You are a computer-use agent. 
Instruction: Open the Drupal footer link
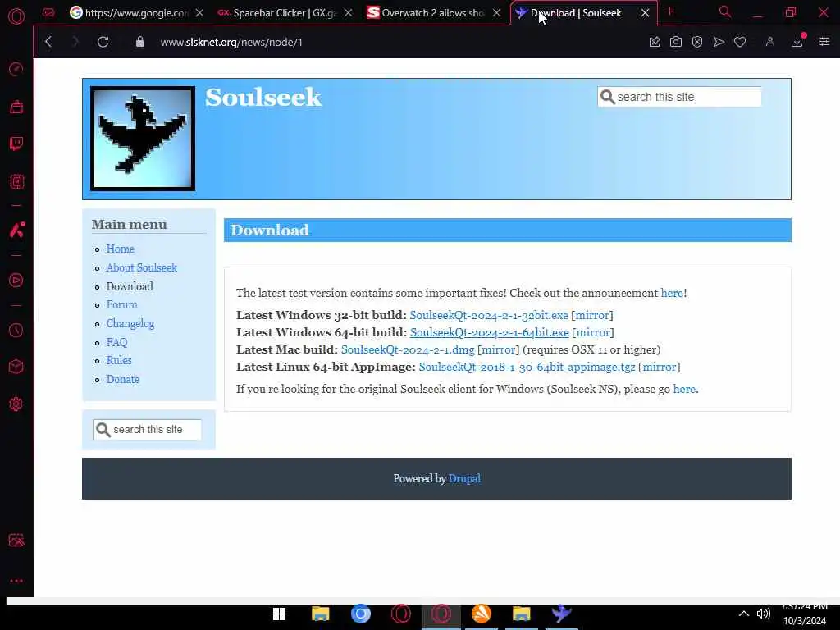click(464, 478)
